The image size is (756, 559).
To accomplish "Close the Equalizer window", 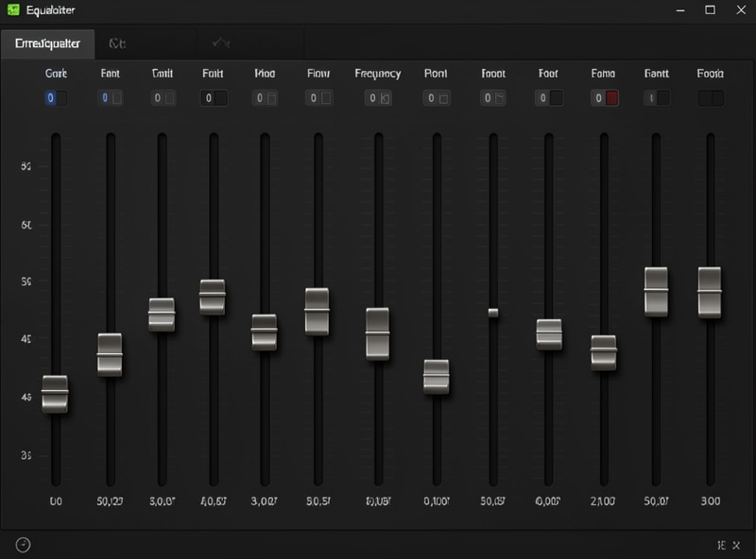I will 741,10.
